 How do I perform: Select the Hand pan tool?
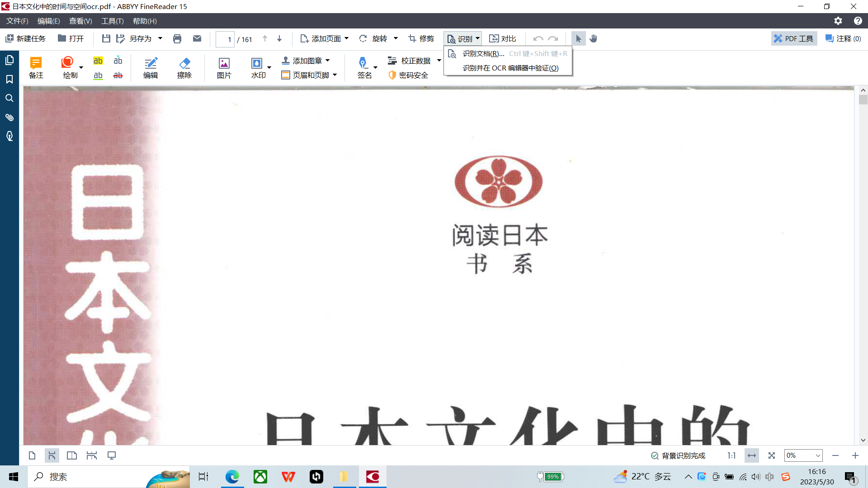(x=594, y=39)
